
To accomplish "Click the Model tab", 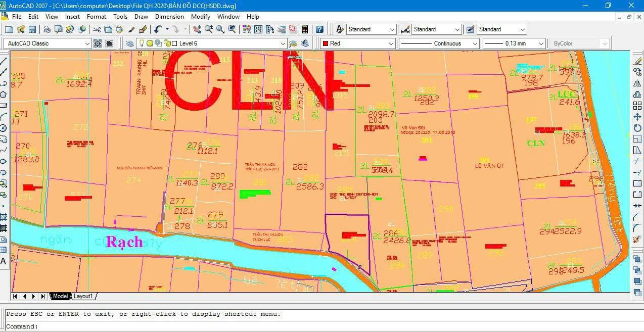I will [x=60, y=296].
